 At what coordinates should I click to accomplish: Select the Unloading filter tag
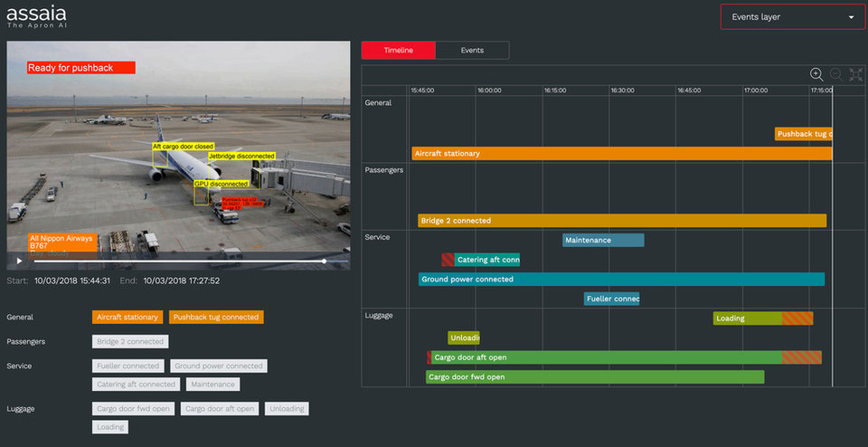point(287,409)
